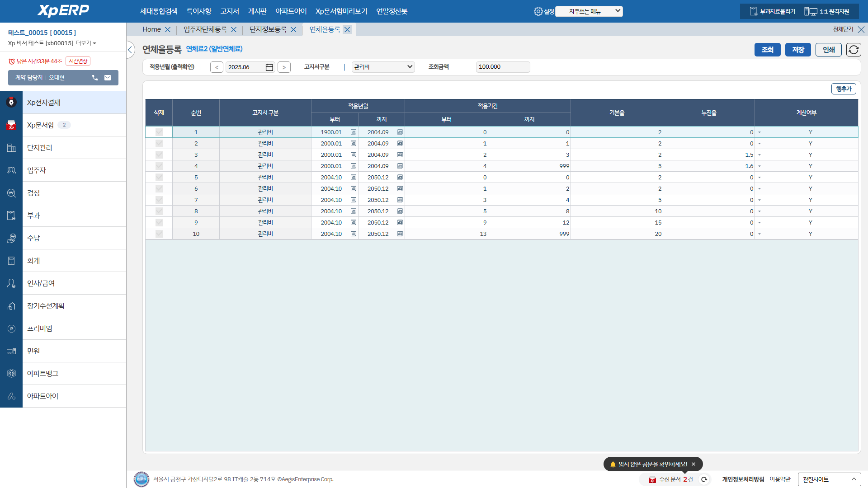Open the Xp전자결재 sidebar icon
Image resolution: width=868 pixels, height=488 pixels.
coord(11,103)
